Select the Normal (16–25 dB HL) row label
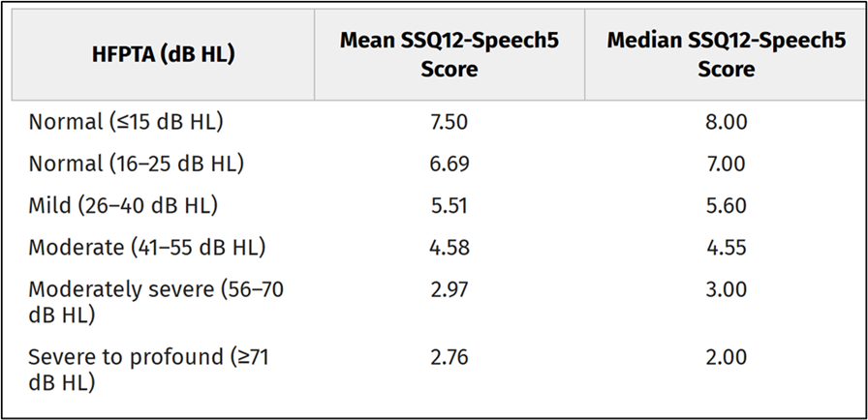 136,165
